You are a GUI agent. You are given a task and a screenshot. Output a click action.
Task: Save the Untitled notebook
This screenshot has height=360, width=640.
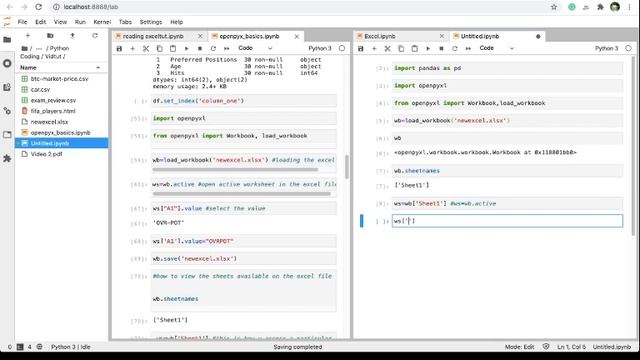click(x=360, y=49)
